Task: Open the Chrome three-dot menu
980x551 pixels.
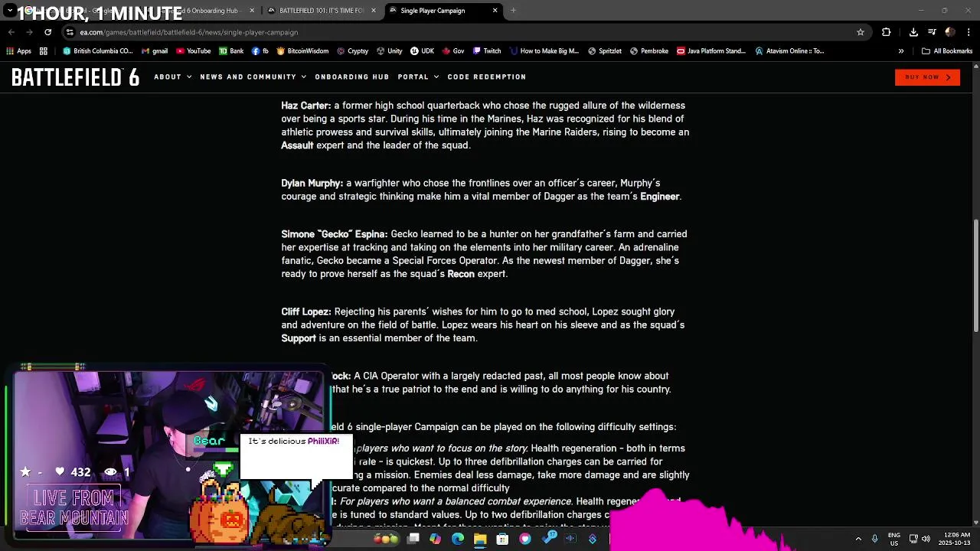Action: click(969, 32)
